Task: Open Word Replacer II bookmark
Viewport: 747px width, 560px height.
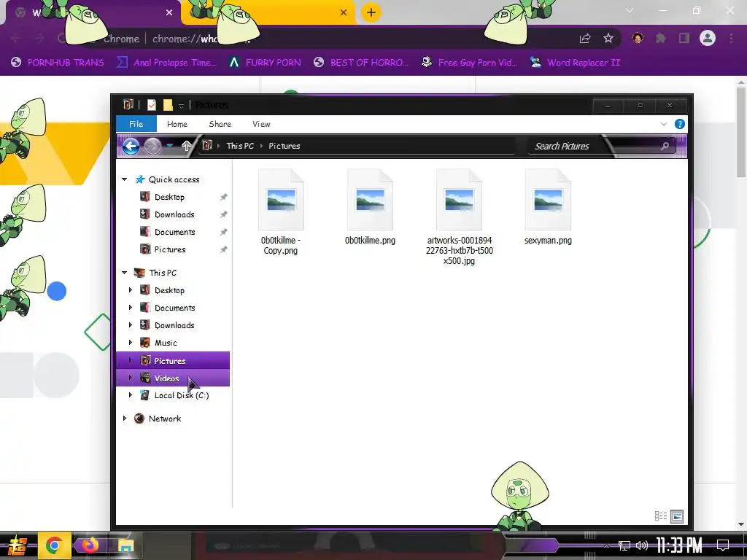Action: (575, 63)
